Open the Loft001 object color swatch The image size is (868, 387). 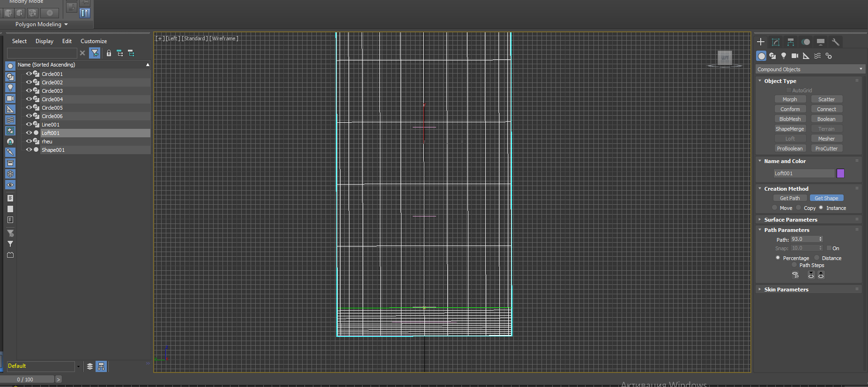[840, 173]
